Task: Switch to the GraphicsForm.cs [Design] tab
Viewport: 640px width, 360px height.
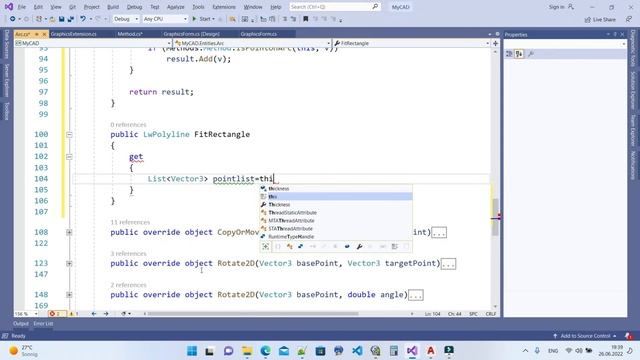Action: point(191,34)
